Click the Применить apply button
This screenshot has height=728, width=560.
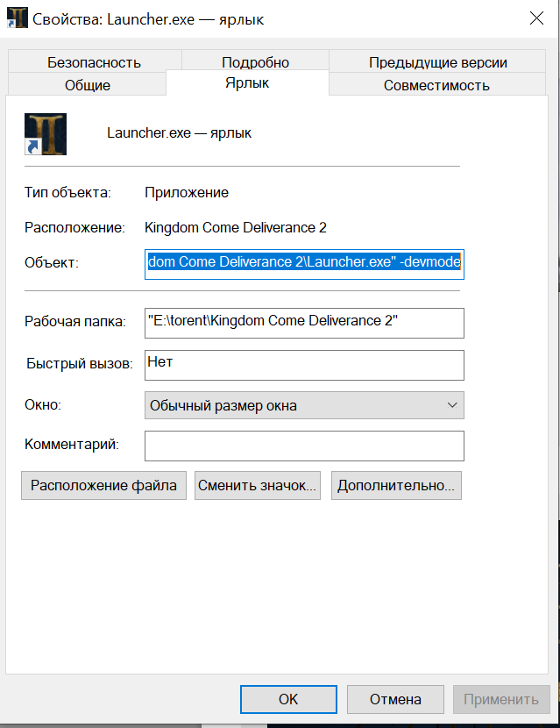tap(501, 699)
